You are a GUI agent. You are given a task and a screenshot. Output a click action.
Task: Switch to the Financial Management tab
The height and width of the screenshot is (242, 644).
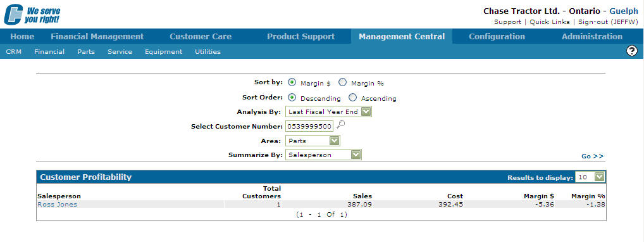tap(97, 36)
